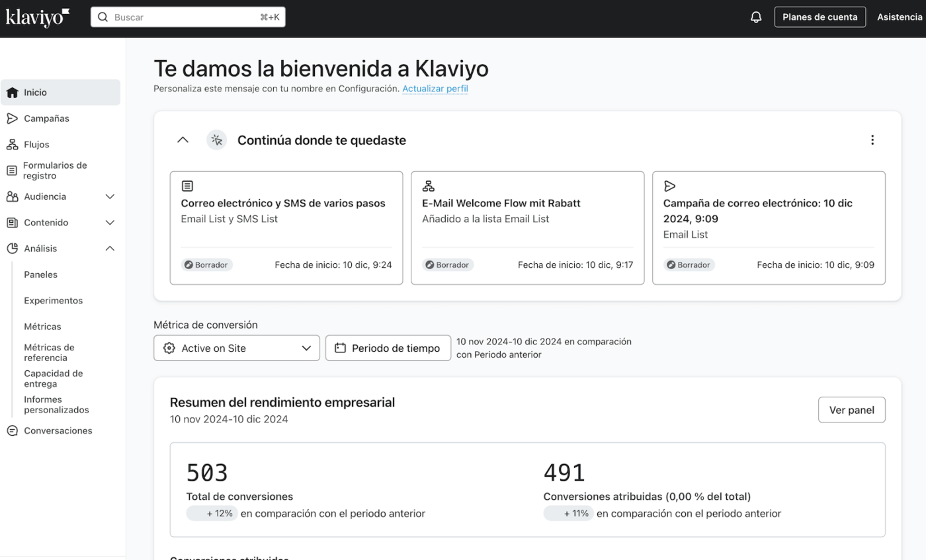The width and height of the screenshot is (926, 560).
Task: Open Experimentos under Análisis
Action: click(54, 300)
